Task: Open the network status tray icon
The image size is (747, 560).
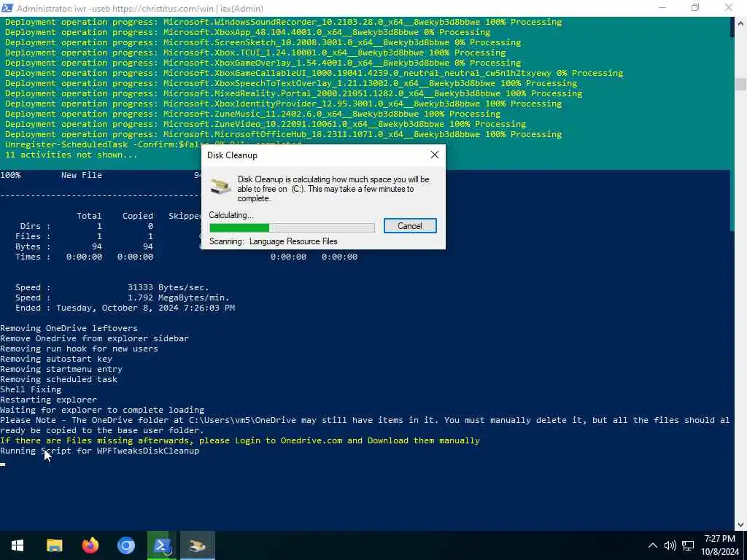Action: (x=688, y=545)
